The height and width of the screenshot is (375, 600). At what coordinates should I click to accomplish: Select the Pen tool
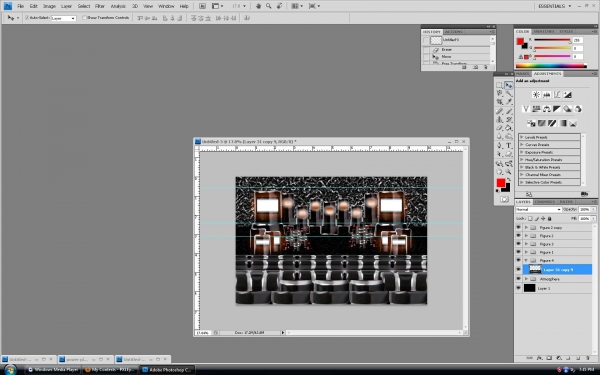tap(499, 145)
